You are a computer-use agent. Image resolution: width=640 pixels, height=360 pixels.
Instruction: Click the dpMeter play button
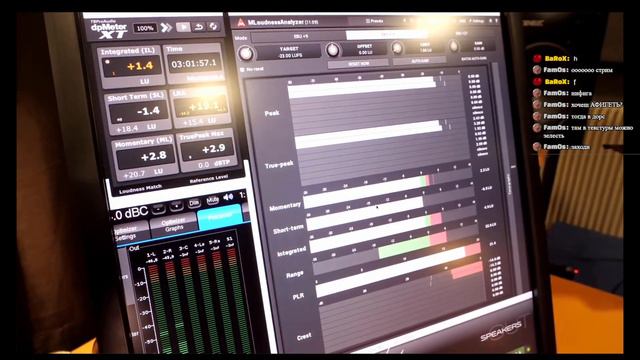pos(183,27)
